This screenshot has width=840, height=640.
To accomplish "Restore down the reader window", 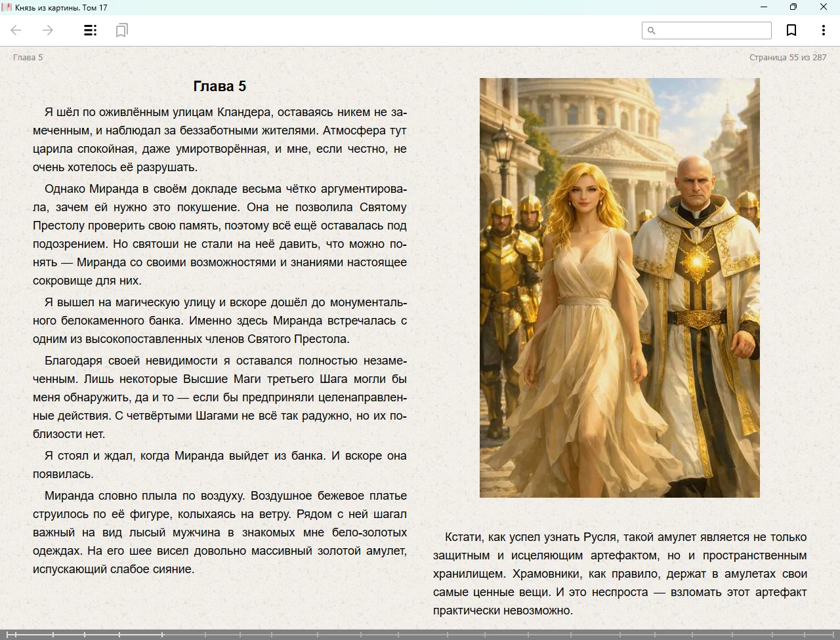I will click(793, 7).
